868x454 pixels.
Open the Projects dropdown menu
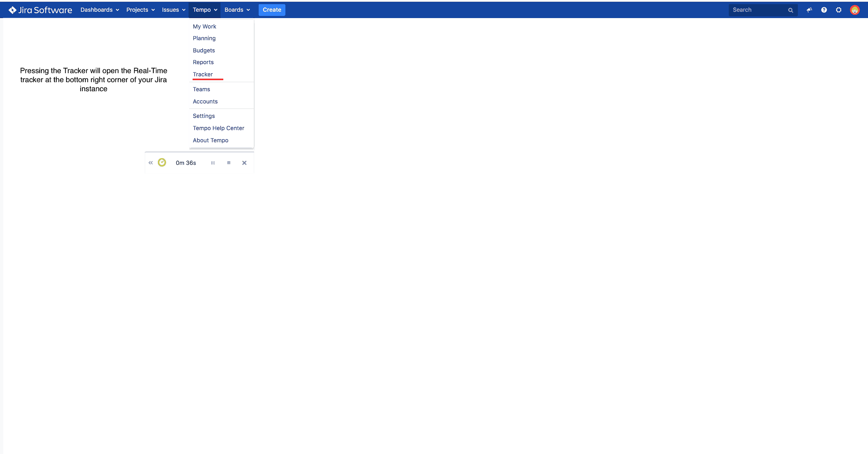pyautogui.click(x=140, y=10)
